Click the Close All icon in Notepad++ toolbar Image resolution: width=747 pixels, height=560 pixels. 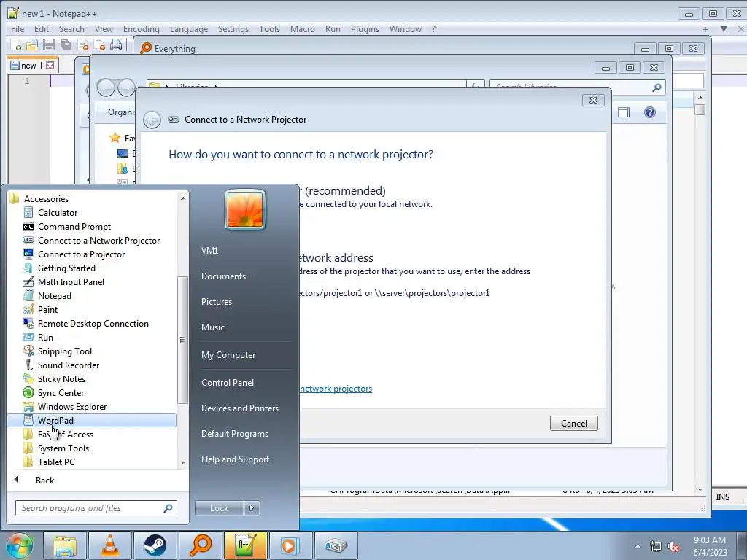pos(99,45)
